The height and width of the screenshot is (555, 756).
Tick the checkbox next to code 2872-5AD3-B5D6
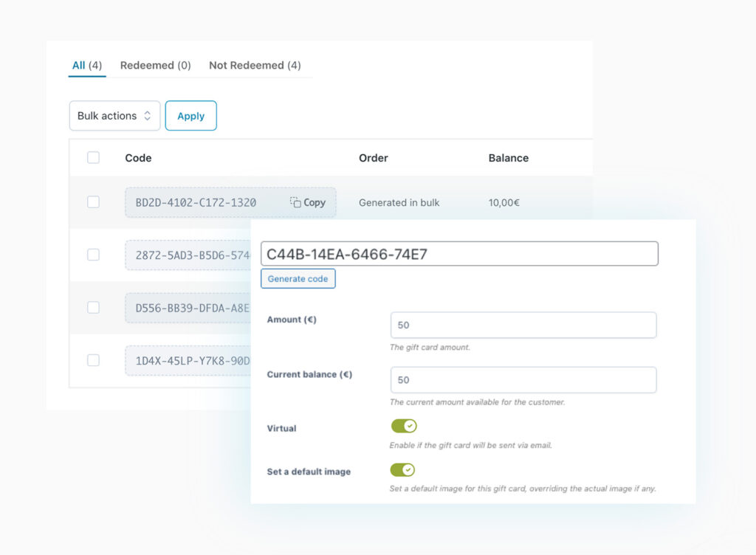tap(93, 255)
